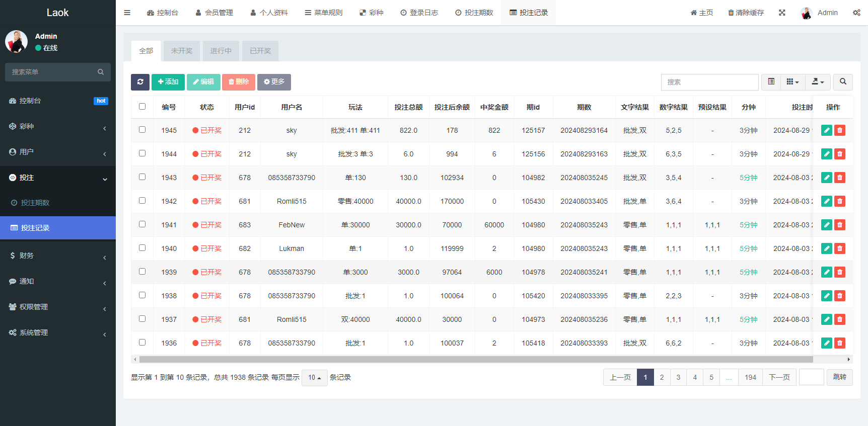Click the hamburger sidebar toggle icon

pyautogui.click(x=127, y=13)
